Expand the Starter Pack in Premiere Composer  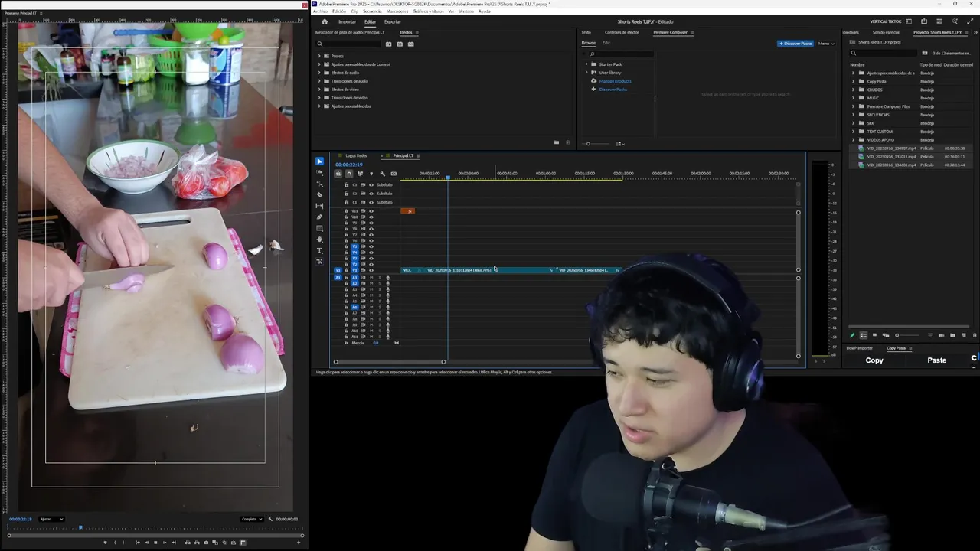point(586,64)
